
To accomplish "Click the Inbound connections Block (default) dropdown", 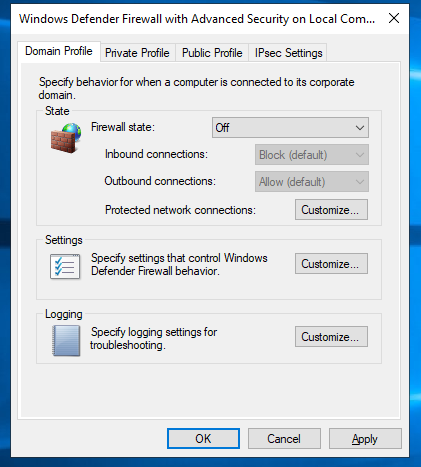I will (x=312, y=155).
